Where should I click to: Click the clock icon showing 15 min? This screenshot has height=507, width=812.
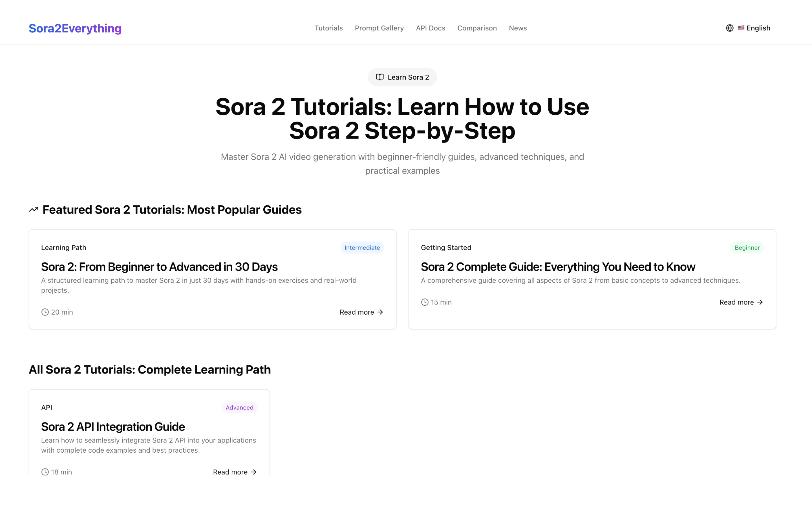click(424, 302)
